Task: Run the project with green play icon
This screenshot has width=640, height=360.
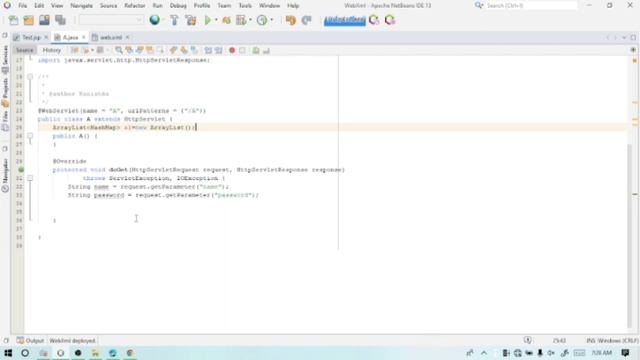Action: [208, 20]
